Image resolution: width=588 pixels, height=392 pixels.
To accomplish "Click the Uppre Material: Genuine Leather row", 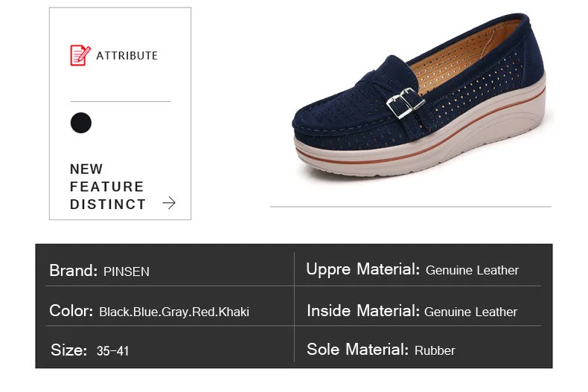I will point(418,269).
